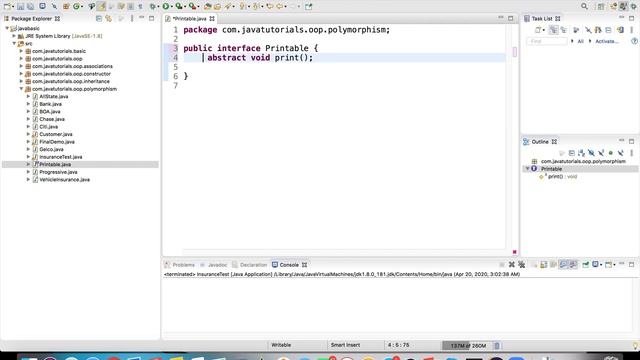The height and width of the screenshot is (360, 640).
Task: Click the Debug bug icon
Action: point(153,7)
